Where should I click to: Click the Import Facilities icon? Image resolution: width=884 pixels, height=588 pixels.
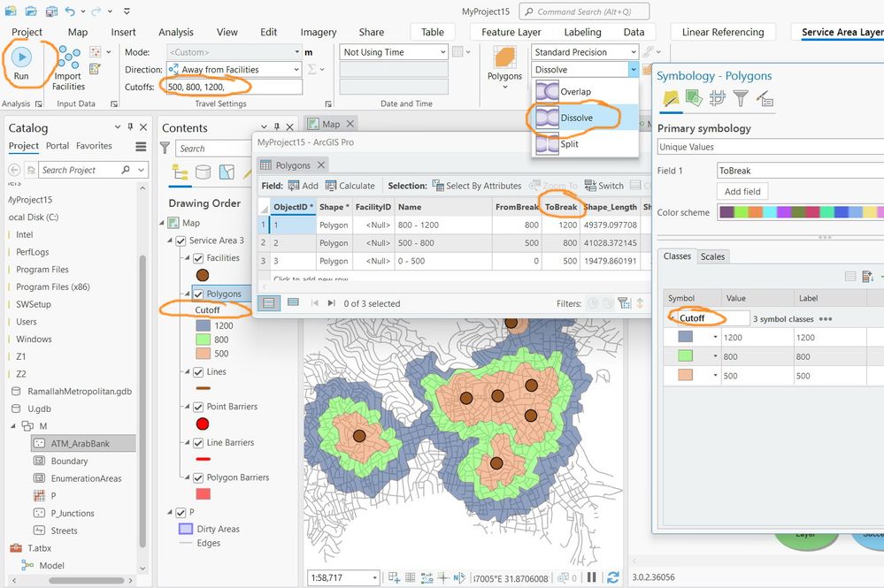pos(68,57)
